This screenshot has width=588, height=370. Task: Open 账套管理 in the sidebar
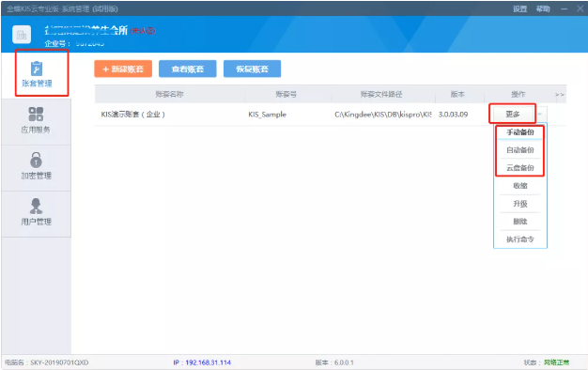click(37, 74)
